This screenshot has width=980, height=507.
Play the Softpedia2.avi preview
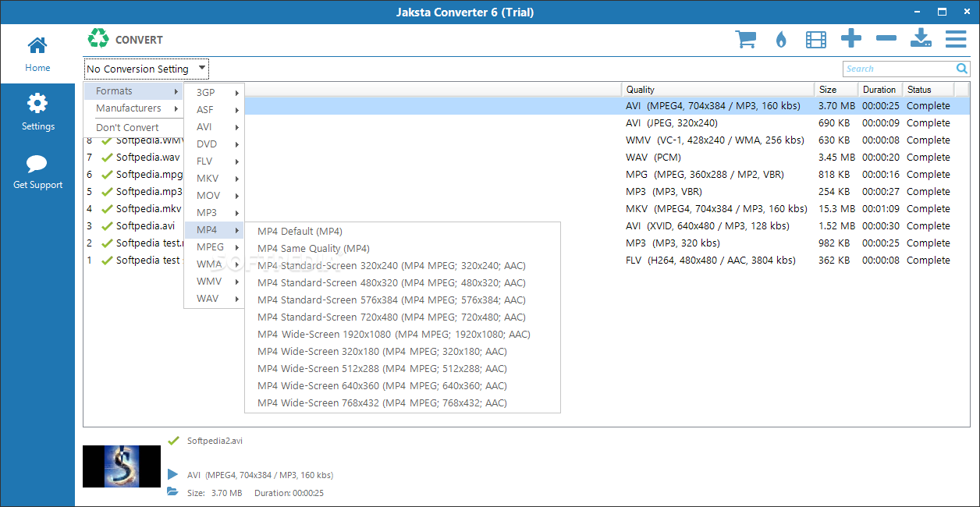[172, 474]
